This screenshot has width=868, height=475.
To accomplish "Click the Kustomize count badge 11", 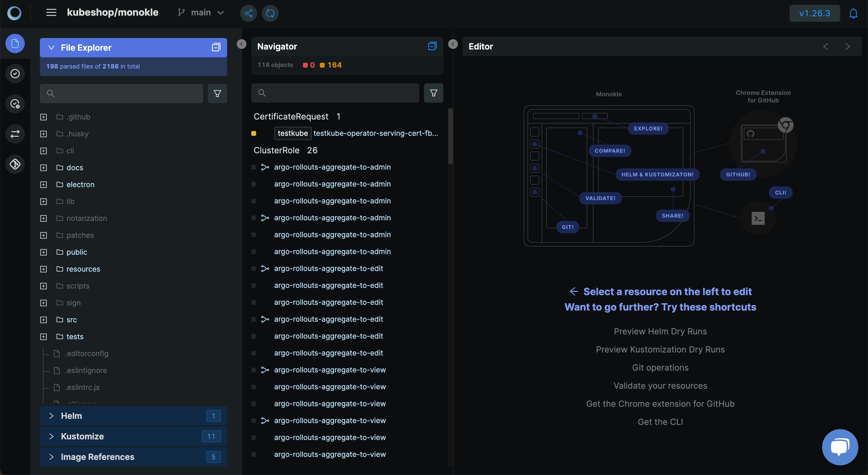I will (211, 436).
